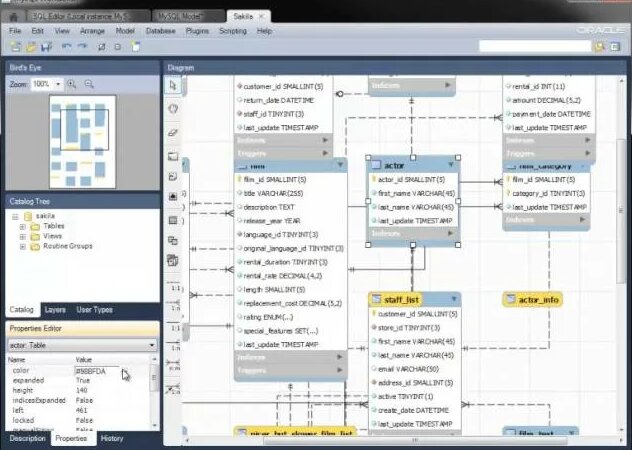Image resolution: width=632 pixels, height=450 pixels.
Task: Click the diagram horizontal scrollbar
Action: [x=415, y=441]
